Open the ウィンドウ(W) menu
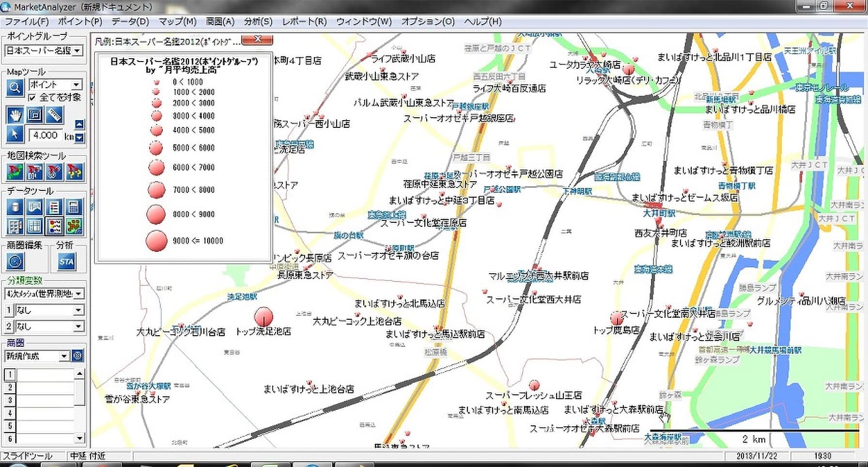Image resolution: width=868 pixels, height=467 pixels. point(364,22)
